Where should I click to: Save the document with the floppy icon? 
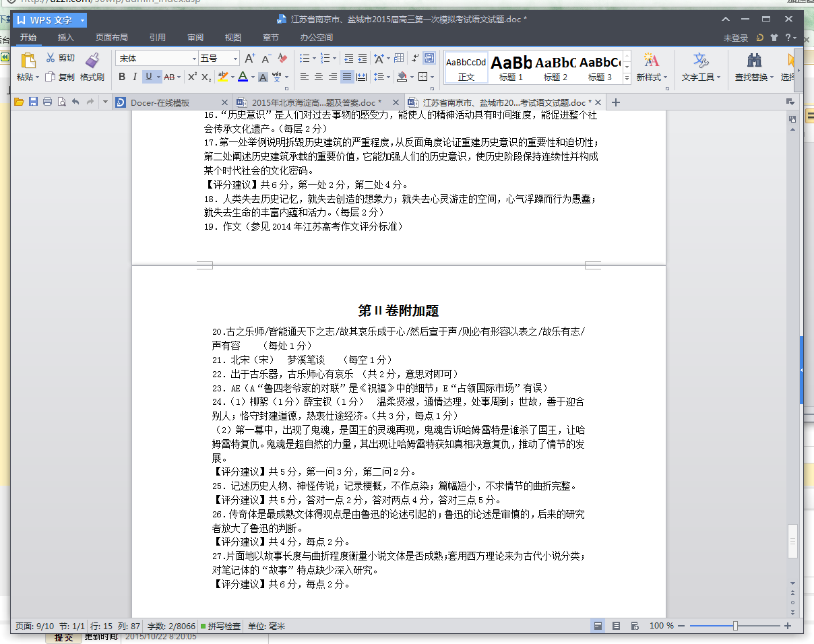(x=33, y=102)
